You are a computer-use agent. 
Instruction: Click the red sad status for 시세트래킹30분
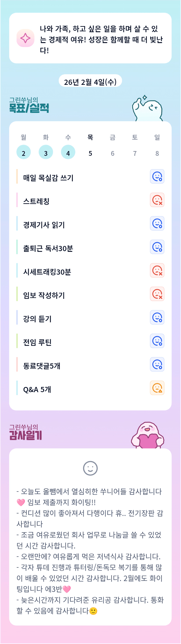click(x=157, y=270)
